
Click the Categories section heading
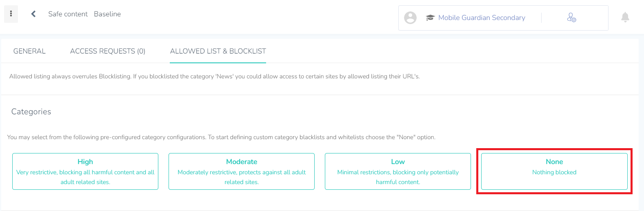point(31,111)
